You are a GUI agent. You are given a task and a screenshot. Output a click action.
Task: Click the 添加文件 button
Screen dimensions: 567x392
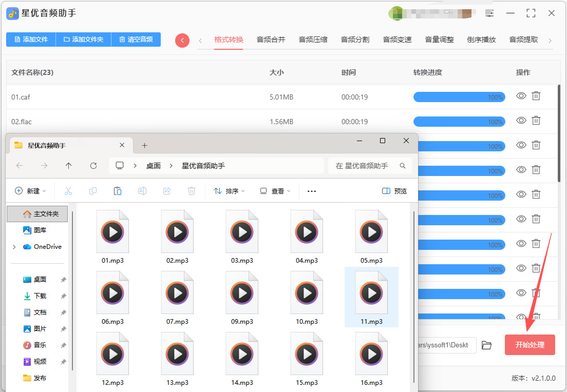coord(31,40)
